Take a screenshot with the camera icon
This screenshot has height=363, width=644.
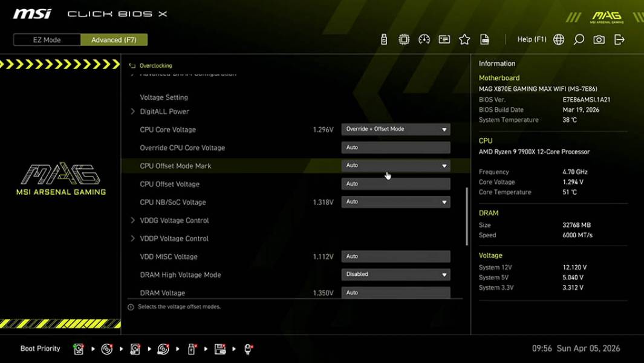pyautogui.click(x=598, y=39)
